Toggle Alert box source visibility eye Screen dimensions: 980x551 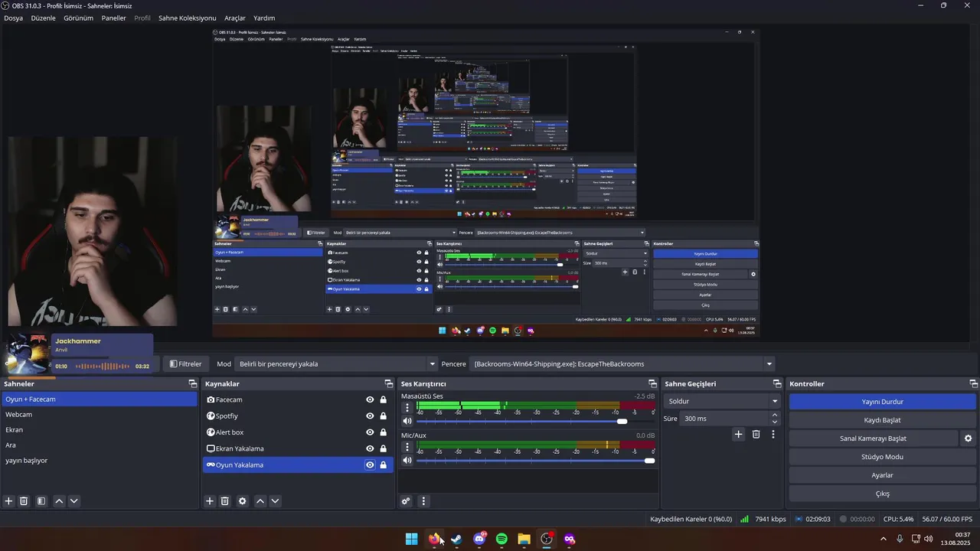(x=370, y=432)
